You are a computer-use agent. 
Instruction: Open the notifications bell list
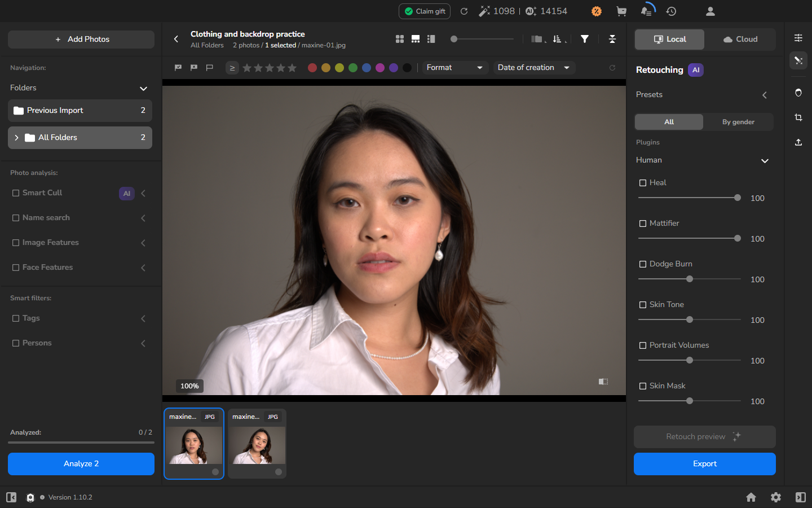646,11
